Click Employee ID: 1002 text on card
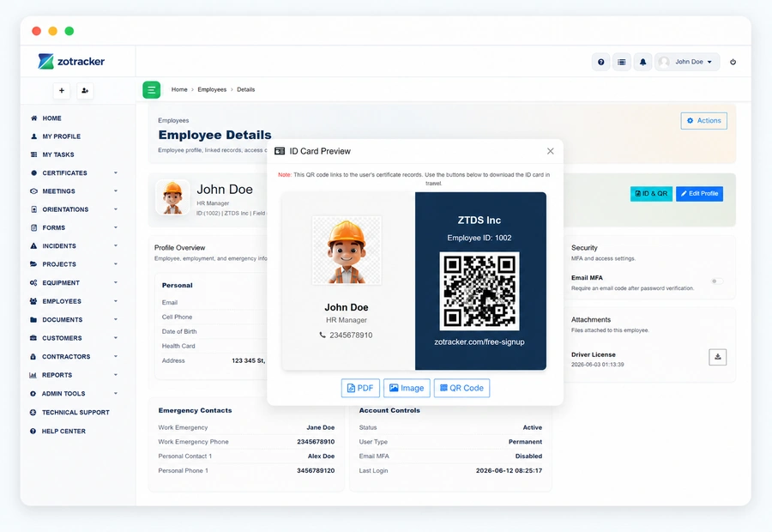Image resolution: width=772 pixels, height=532 pixels. 479,238
